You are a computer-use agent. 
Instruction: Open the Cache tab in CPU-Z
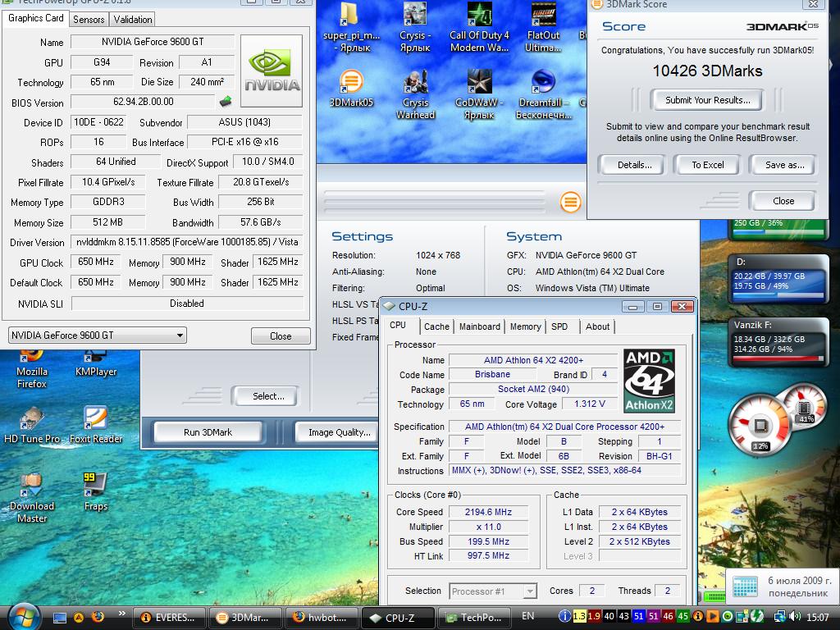(436, 326)
